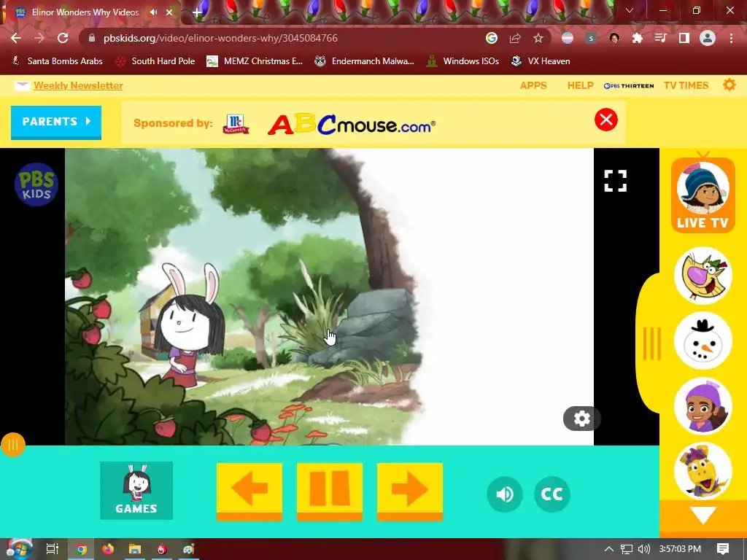Show more shows with the white down arrow
The height and width of the screenshot is (560, 747).
tap(703, 516)
